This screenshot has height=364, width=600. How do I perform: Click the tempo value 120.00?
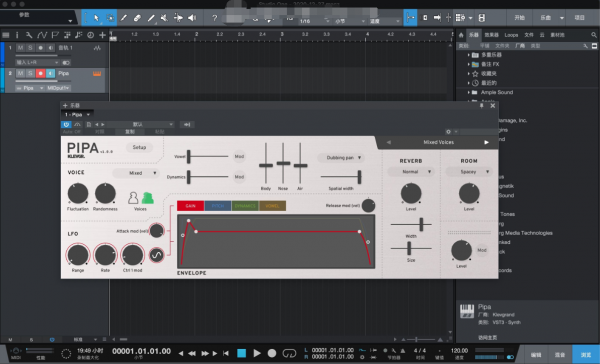coord(459,351)
